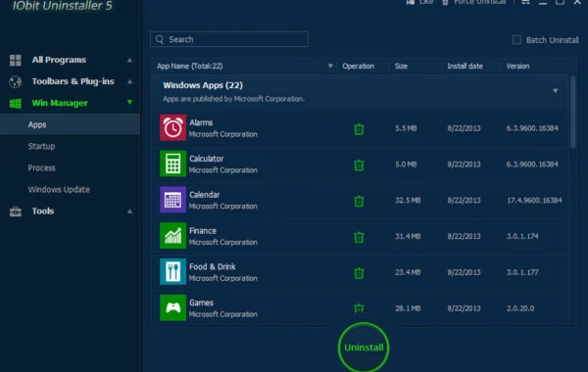Collapse the Win Manager section arrow

tap(129, 102)
